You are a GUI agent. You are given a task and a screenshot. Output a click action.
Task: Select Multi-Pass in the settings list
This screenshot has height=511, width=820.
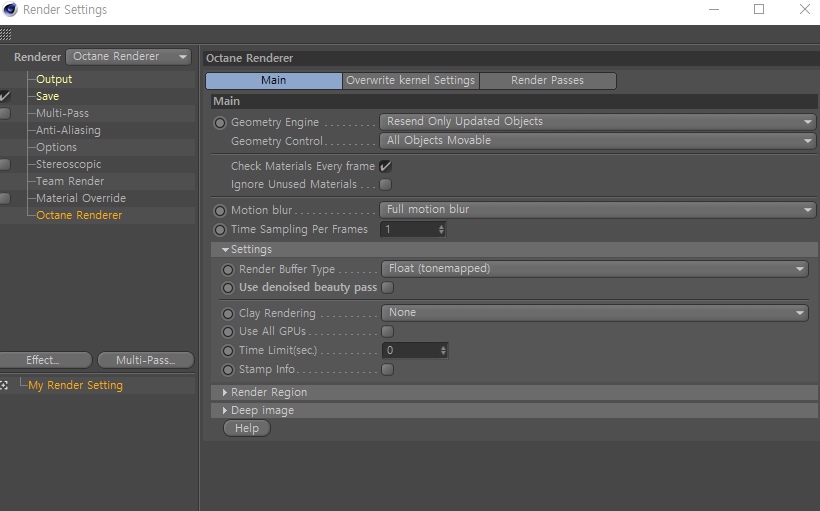point(62,113)
